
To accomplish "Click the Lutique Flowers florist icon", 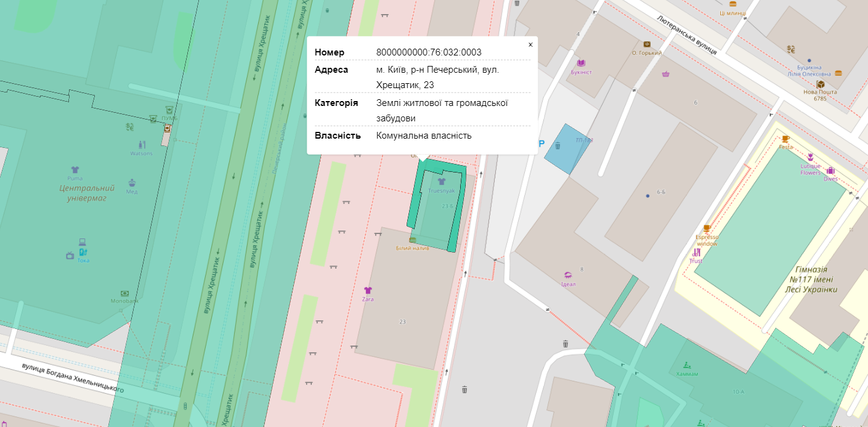I will [x=811, y=157].
